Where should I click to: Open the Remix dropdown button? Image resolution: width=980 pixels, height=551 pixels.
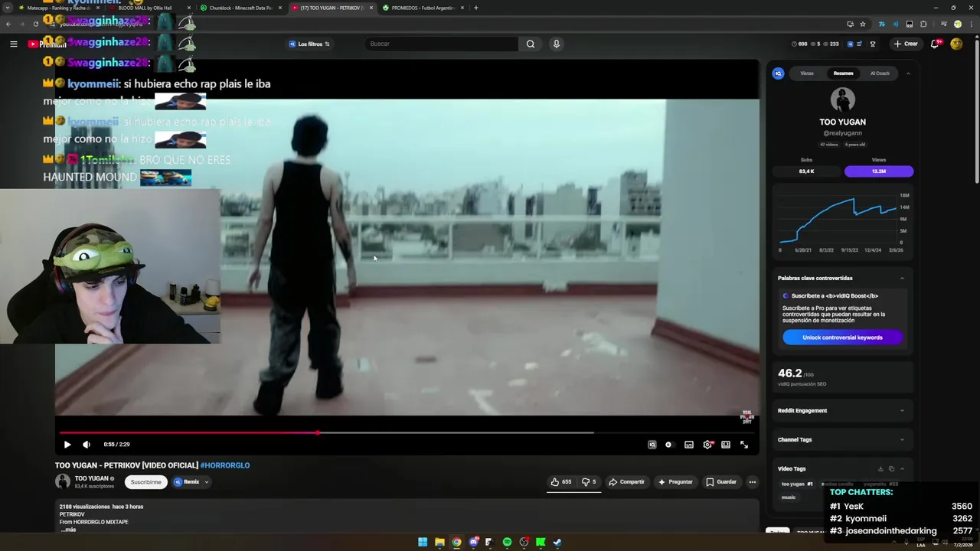pos(191,482)
